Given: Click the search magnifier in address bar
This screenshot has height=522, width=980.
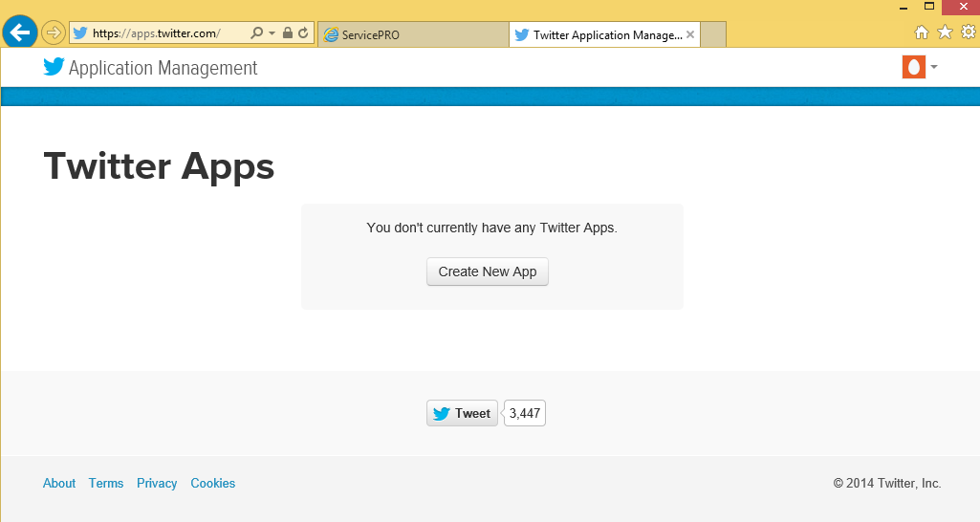Looking at the screenshot, I should [256, 33].
